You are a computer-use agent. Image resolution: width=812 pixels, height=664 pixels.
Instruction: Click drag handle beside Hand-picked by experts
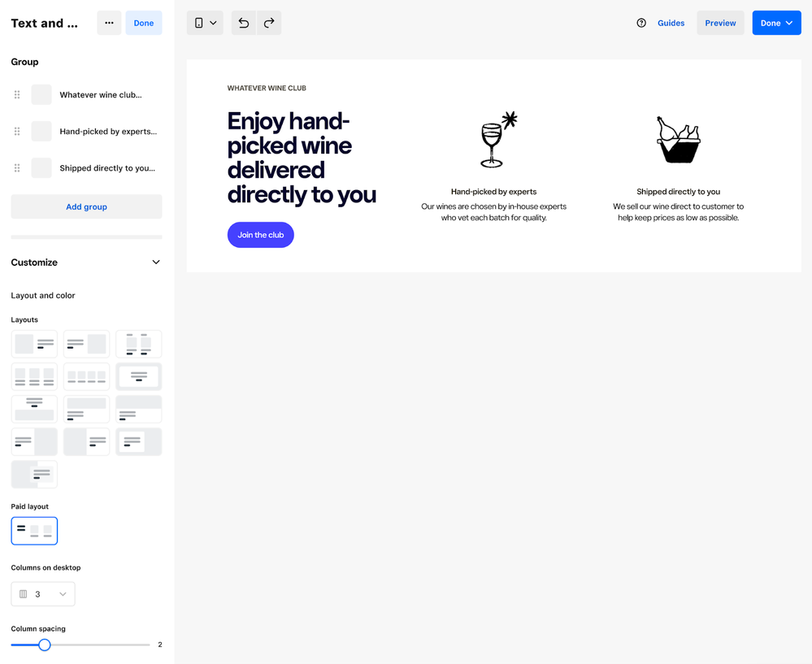[x=17, y=132]
